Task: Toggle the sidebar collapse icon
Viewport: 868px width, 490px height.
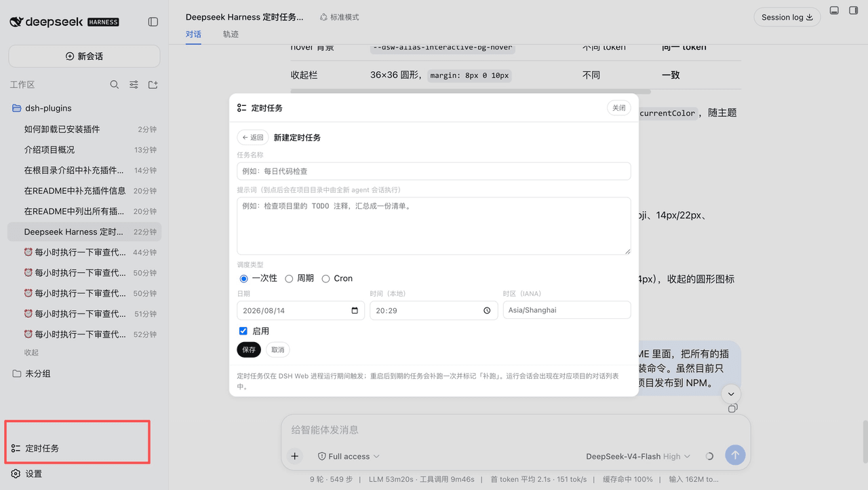Action: coord(153,22)
